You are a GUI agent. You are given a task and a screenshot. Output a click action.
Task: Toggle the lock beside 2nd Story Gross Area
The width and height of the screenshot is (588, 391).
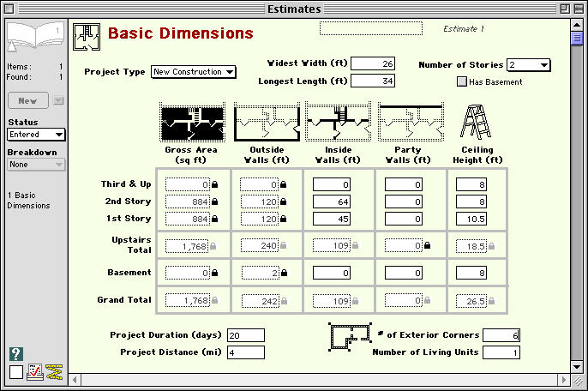coord(214,202)
